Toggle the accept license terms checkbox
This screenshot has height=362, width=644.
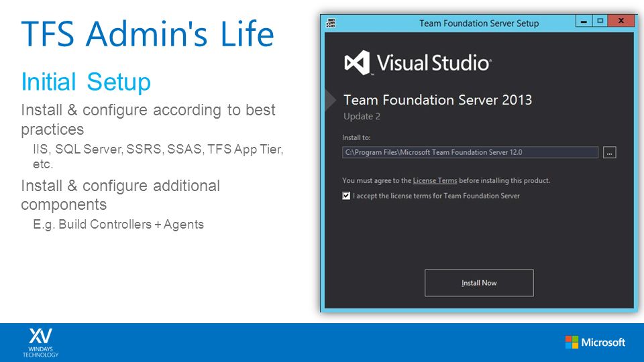[346, 196]
